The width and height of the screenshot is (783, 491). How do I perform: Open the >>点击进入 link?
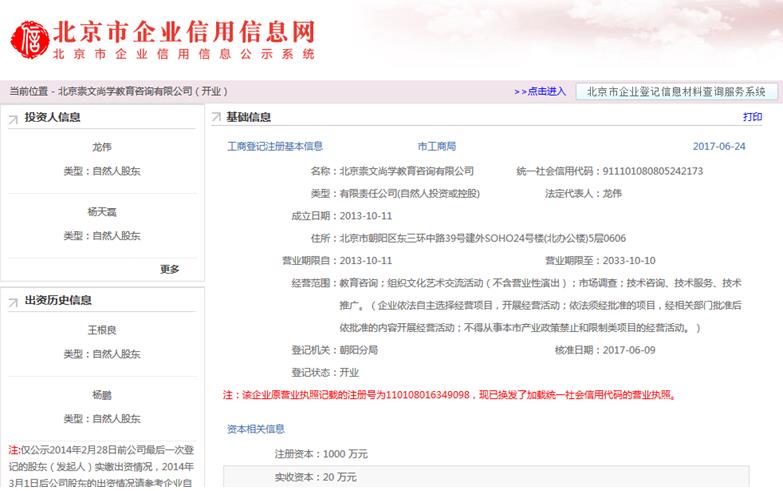pos(540,91)
